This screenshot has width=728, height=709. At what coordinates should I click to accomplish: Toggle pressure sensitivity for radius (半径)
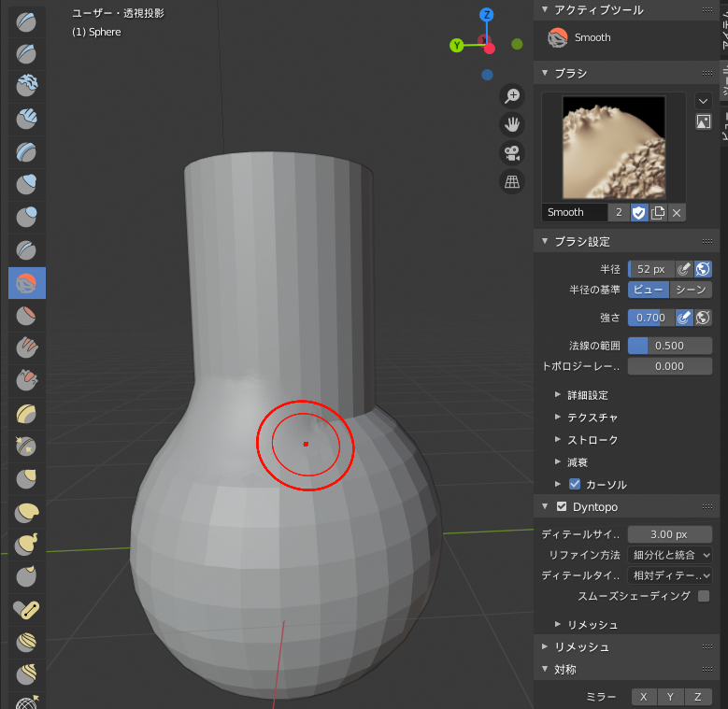(x=683, y=269)
